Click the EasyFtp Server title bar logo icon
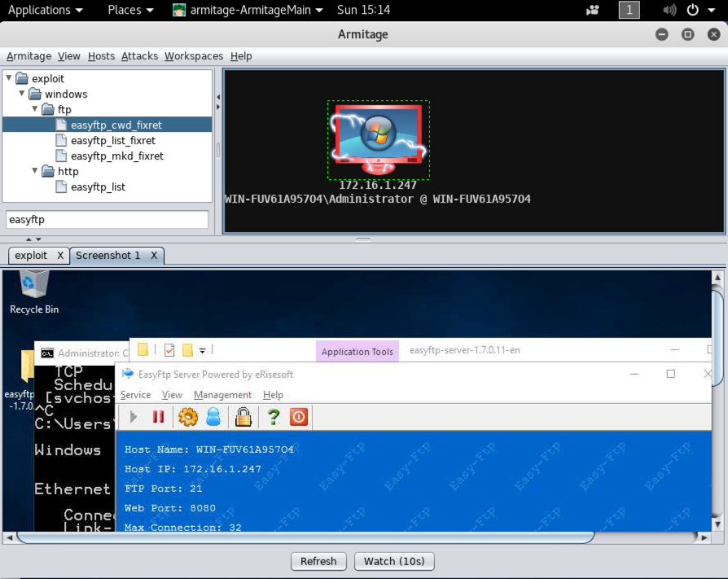This screenshot has height=579, width=728. click(128, 374)
